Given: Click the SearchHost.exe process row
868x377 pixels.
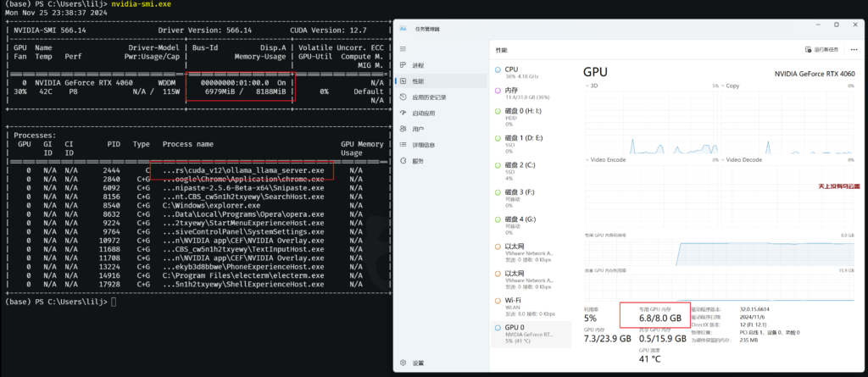Looking at the screenshot, I should (x=195, y=197).
